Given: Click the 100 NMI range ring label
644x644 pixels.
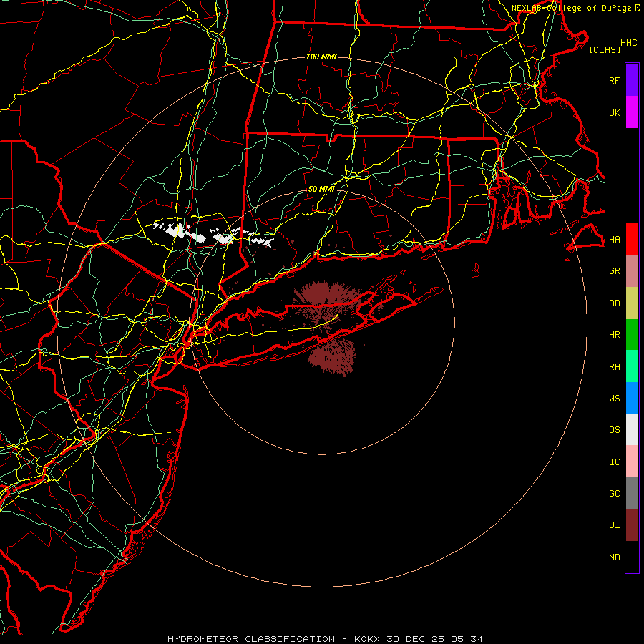Looking at the screenshot, I should [x=321, y=57].
